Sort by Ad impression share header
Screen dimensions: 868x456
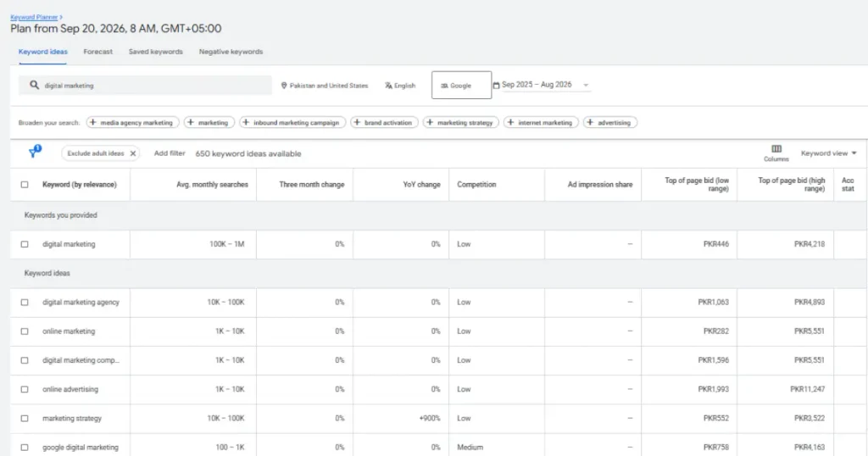599,184
